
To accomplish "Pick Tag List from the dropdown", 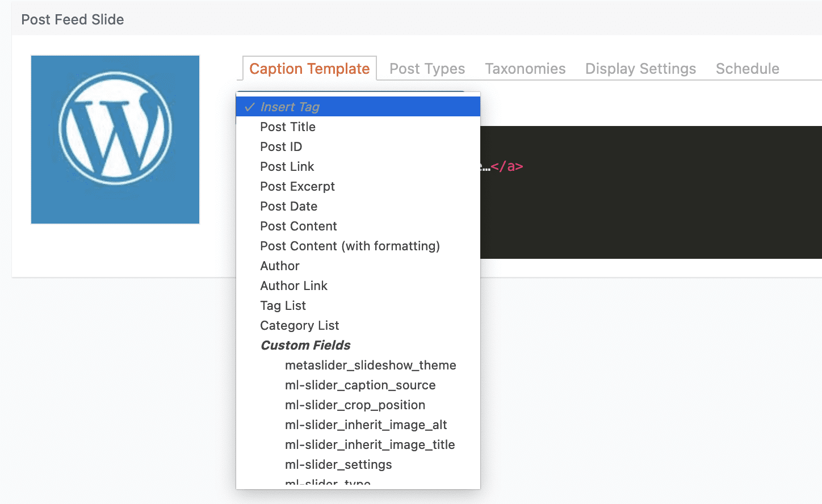I will click(x=283, y=305).
